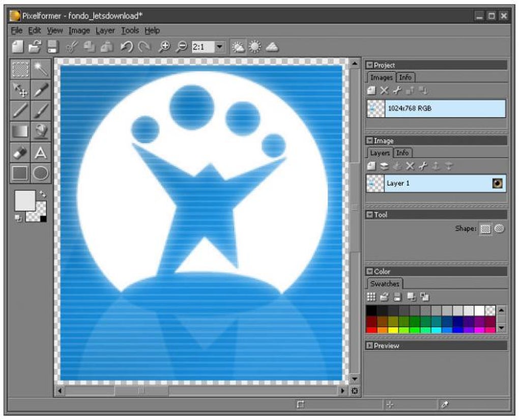Redo the last undone action
This screenshot has height=420, width=519.
pyautogui.click(x=144, y=47)
